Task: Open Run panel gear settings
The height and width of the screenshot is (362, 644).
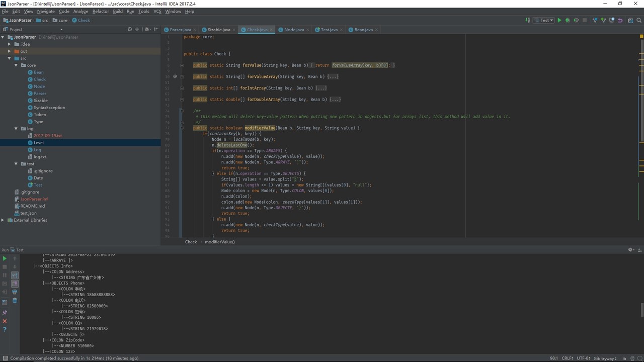Action: pyautogui.click(x=631, y=250)
